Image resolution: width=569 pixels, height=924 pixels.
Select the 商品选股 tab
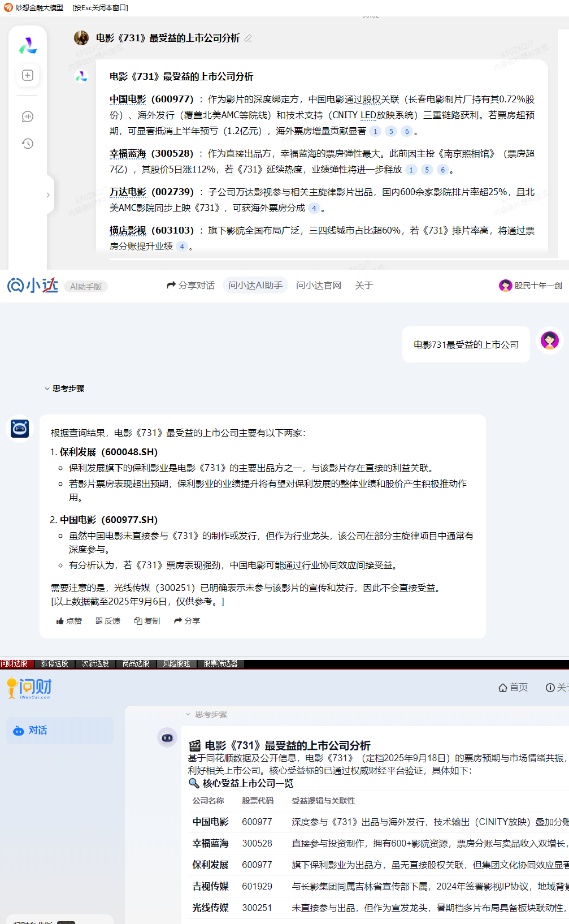136,664
